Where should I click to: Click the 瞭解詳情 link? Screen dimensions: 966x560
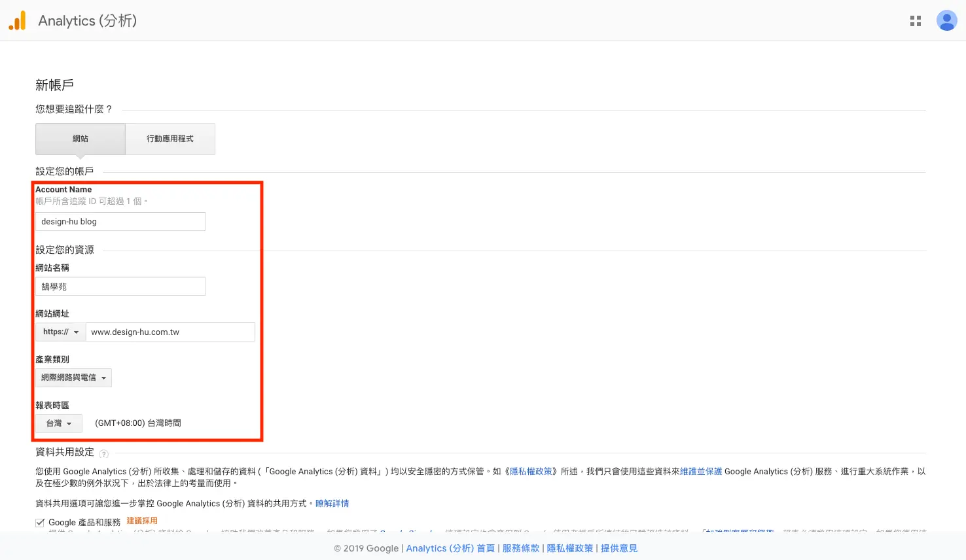[332, 503]
